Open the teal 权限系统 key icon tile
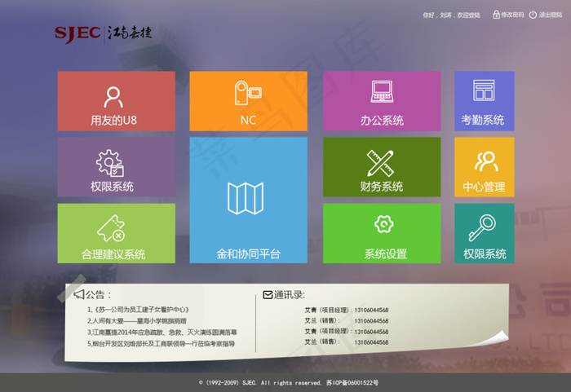The height and width of the screenshot is (392, 571). coord(485,233)
